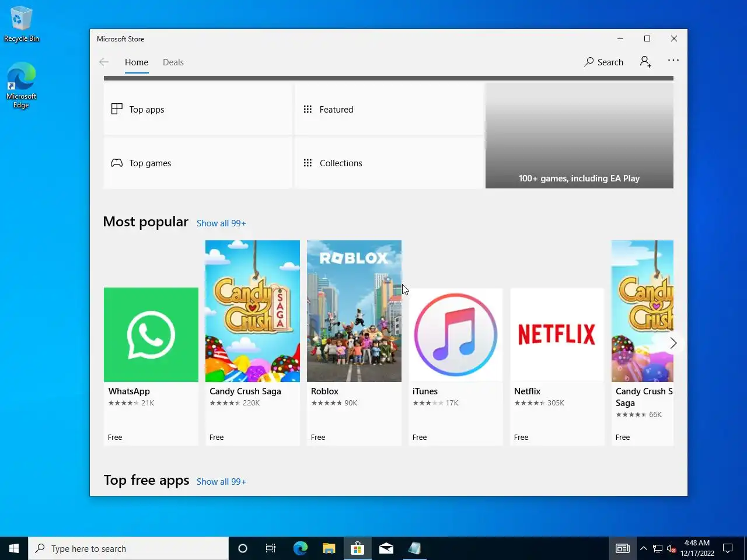The height and width of the screenshot is (560, 747).
Task: Click the Top apps grid icon
Action: coord(117,109)
